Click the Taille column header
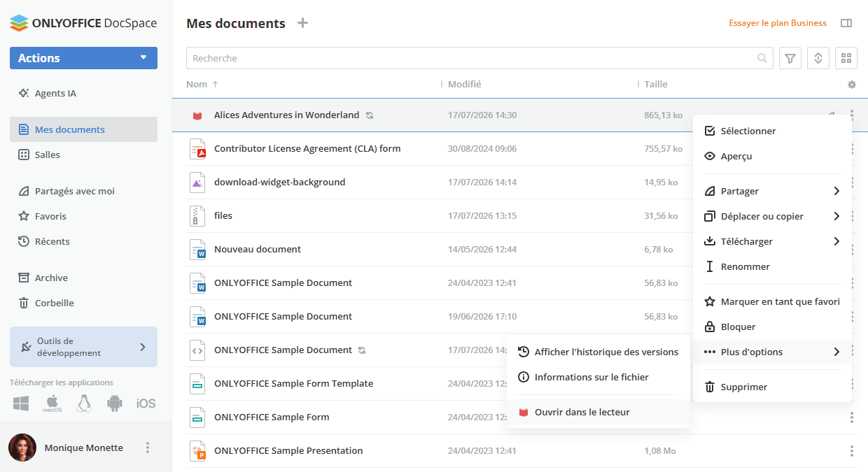The image size is (868, 472). click(656, 84)
